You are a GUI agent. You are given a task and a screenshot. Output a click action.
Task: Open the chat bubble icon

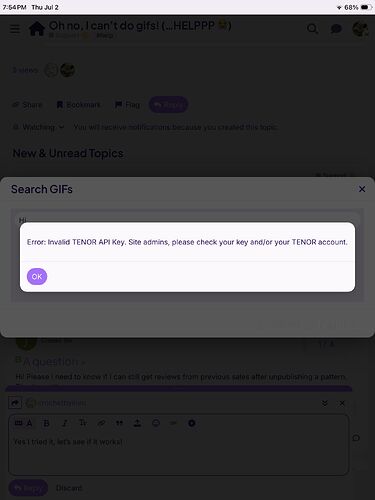(x=336, y=29)
